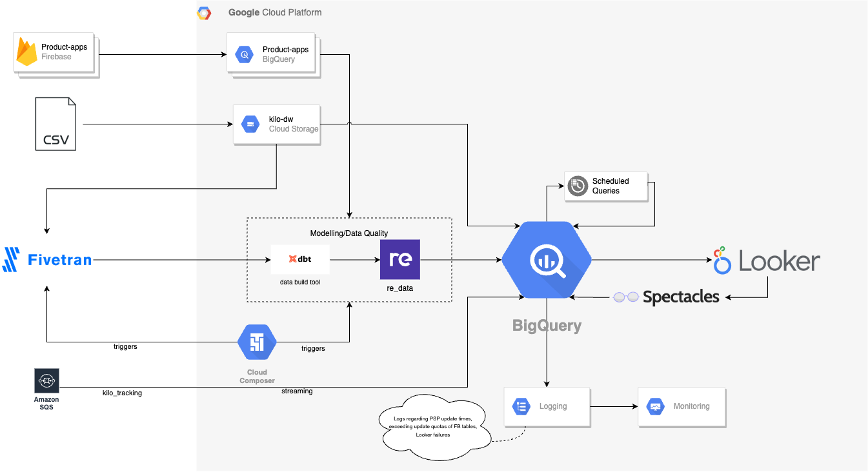
Task: Select the CSV file icon
Action: click(x=56, y=124)
